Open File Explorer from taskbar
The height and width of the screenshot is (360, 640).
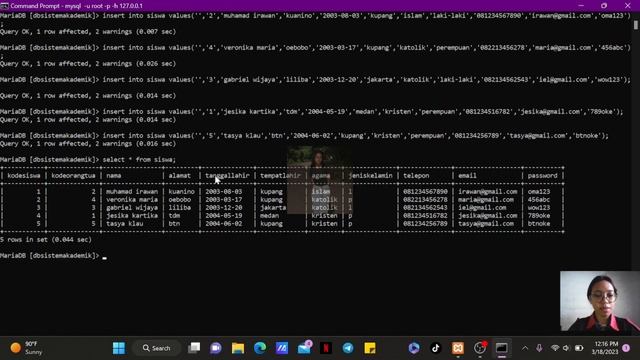[x=238, y=348]
